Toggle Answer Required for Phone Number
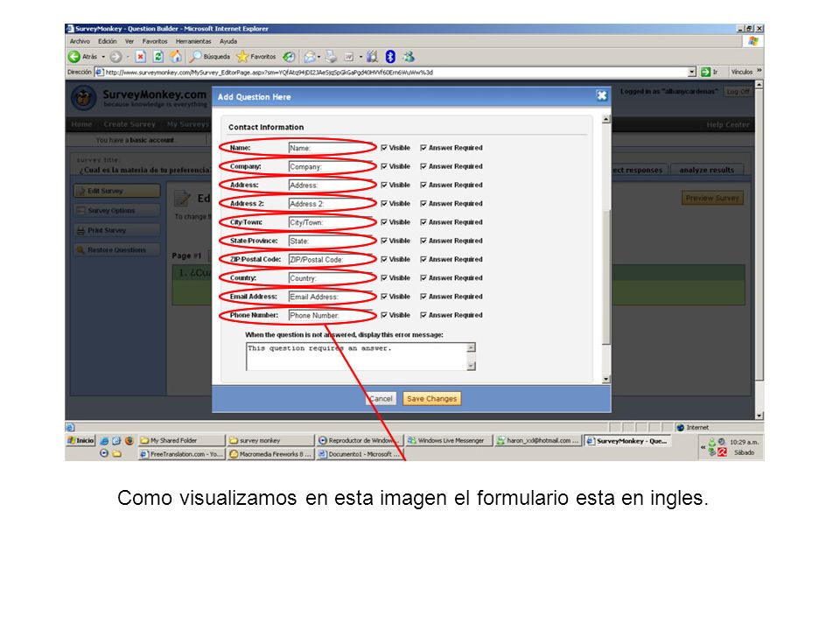This screenshot has height=630, width=840. coord(423,316)
